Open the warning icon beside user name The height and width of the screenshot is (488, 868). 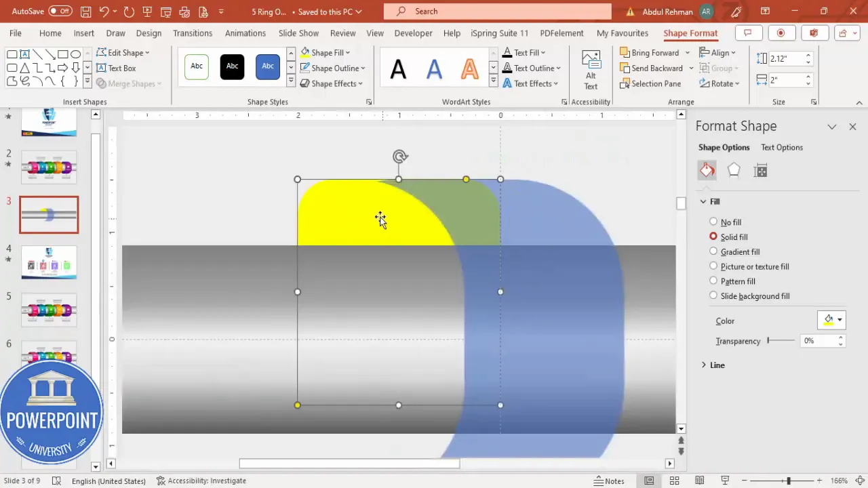coord(631,12)
